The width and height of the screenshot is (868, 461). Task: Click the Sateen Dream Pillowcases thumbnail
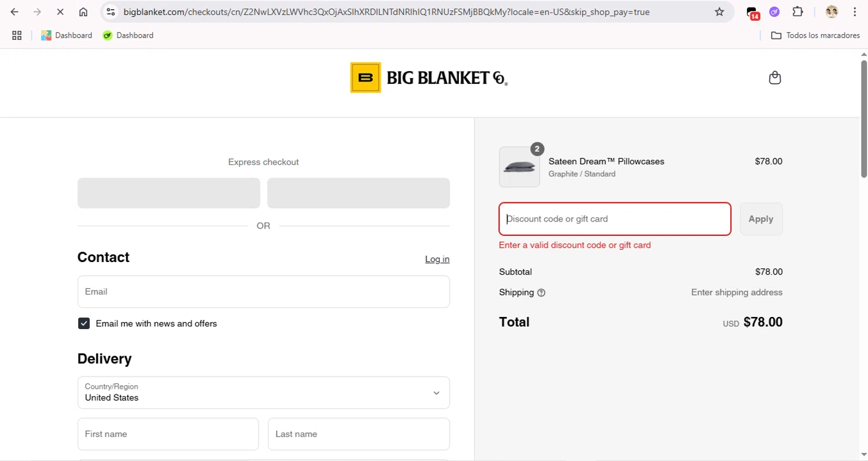click(519, 167)
